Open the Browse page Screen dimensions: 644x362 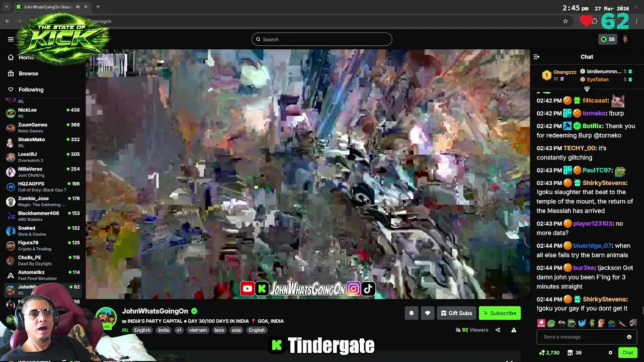pos(28,73)
